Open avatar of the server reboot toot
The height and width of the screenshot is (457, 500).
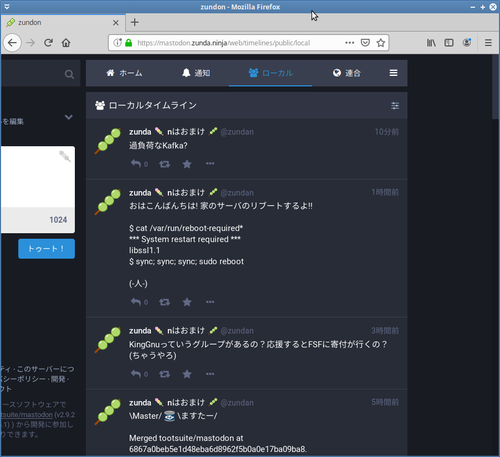[x=108, y=202]
